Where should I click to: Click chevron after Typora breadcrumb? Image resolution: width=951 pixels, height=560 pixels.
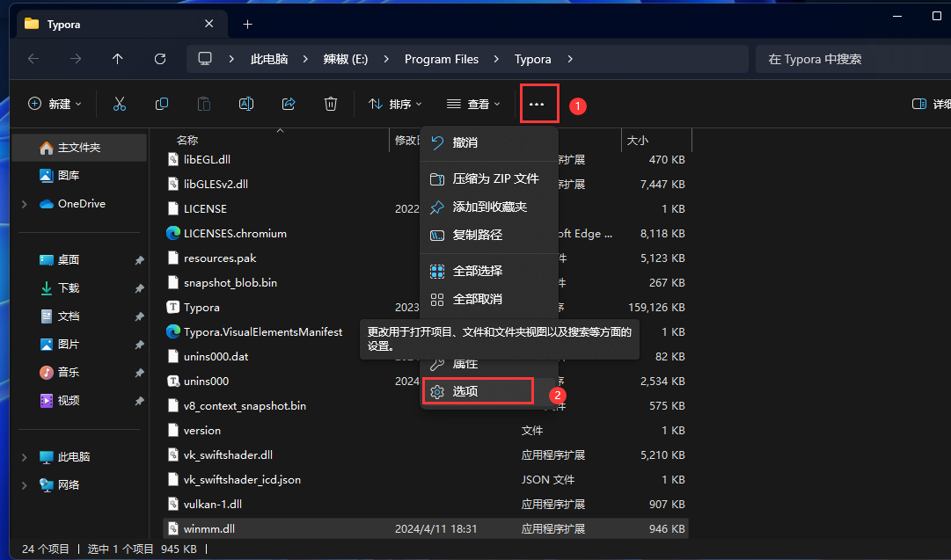pos(570,59)
